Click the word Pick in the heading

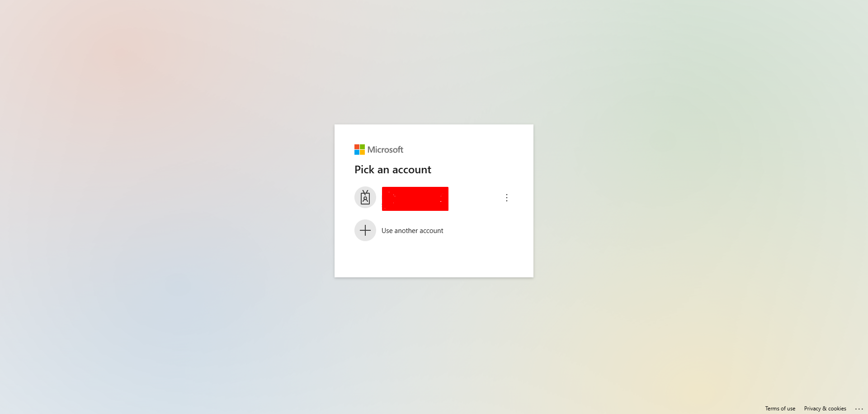coord(364,170)
